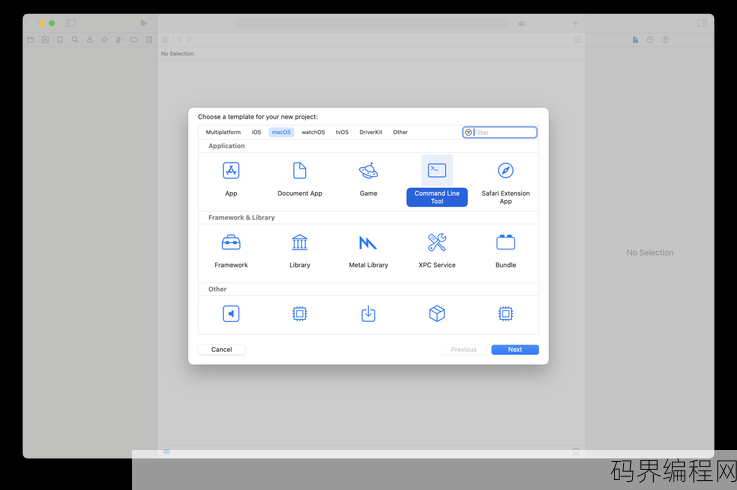Select the Framework template
737x490 pixels.
[231, 243]
